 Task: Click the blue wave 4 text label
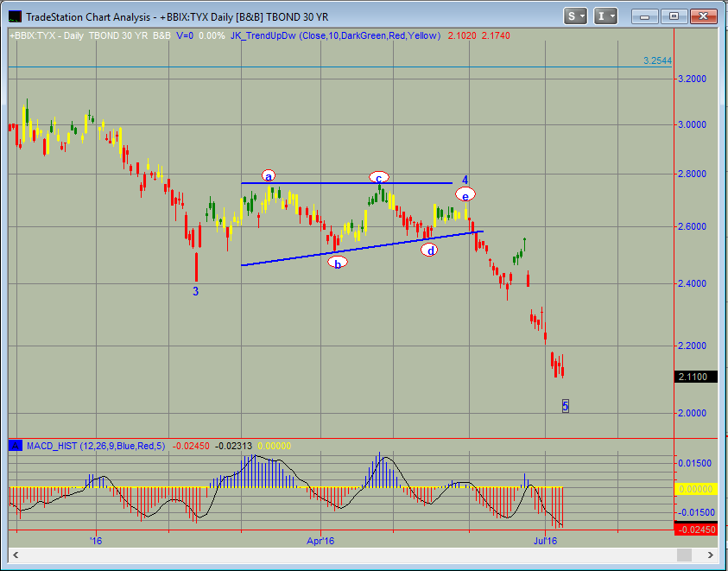click(465, 181)
